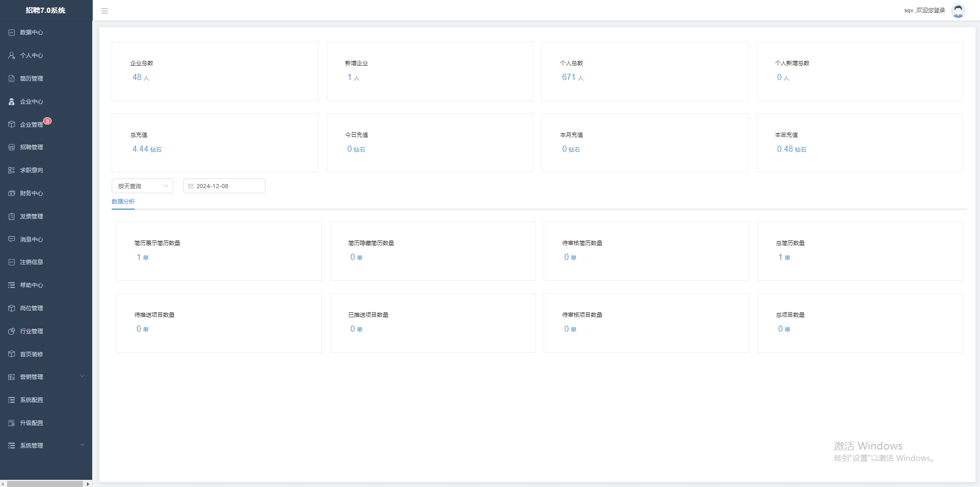Open the 按天查询 query type dropdown
This screenshot has width=980, height=487.
(x=142, y=186)
